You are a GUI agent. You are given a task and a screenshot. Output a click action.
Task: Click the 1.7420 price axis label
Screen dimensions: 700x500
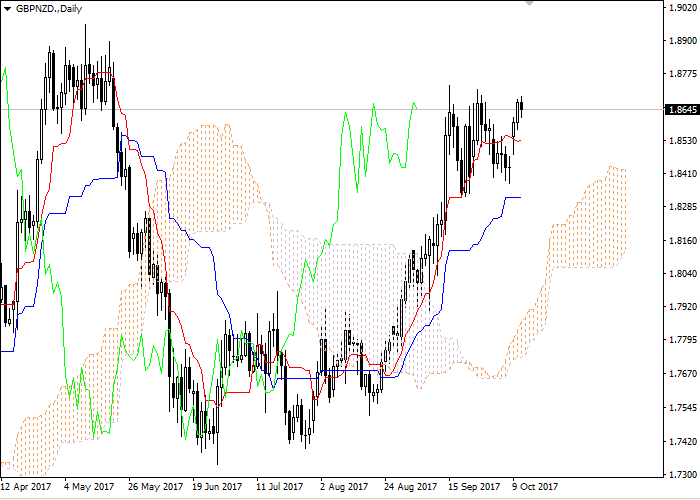[683, 442]
